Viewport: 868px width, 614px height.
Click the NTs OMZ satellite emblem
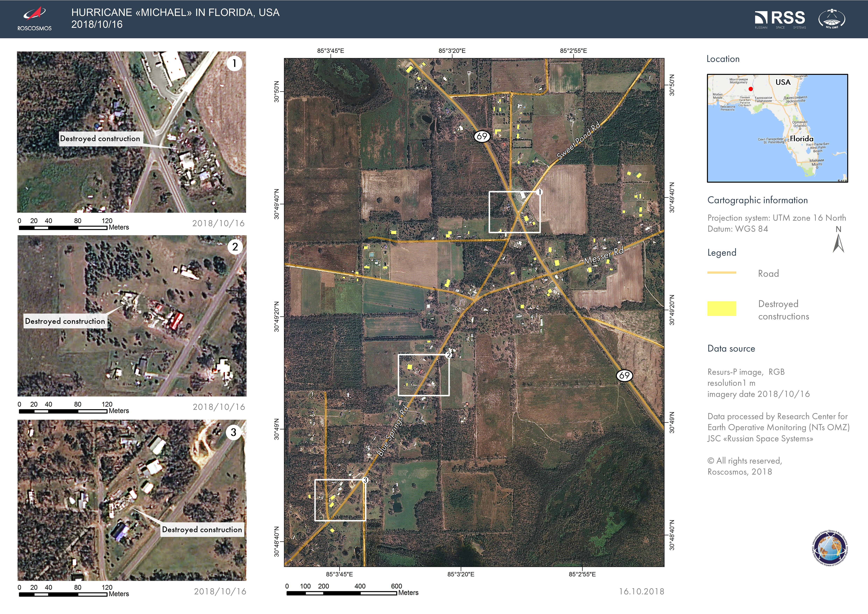point(832,19)
